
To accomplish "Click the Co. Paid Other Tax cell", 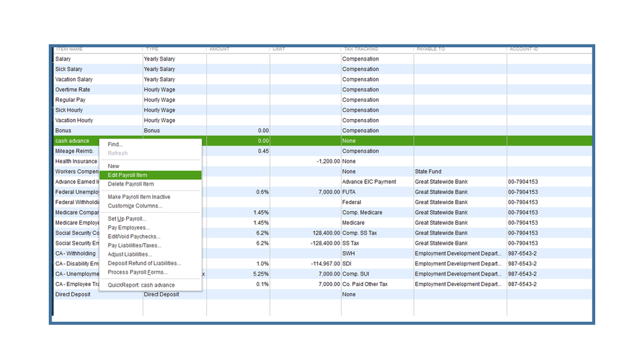I will tap(365, 285).
